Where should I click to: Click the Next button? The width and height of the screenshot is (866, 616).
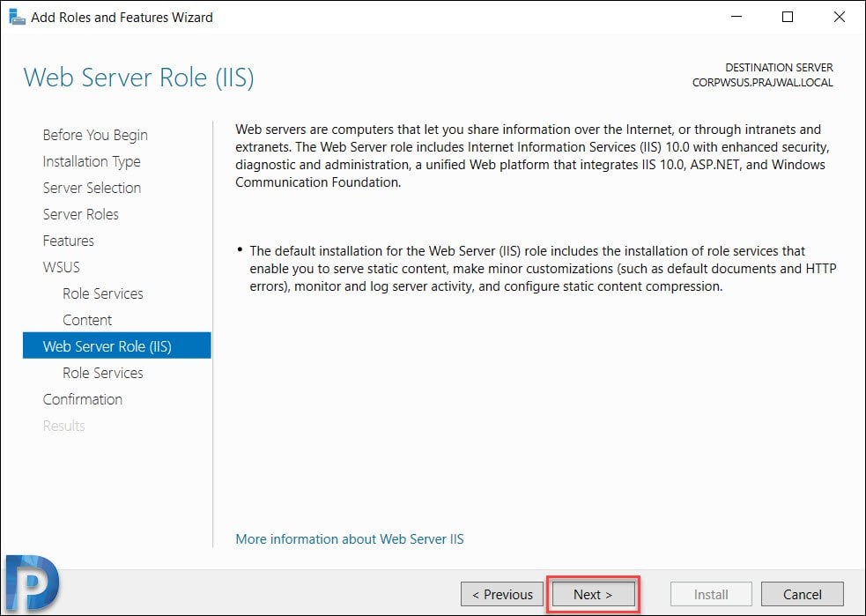(593, 595)
